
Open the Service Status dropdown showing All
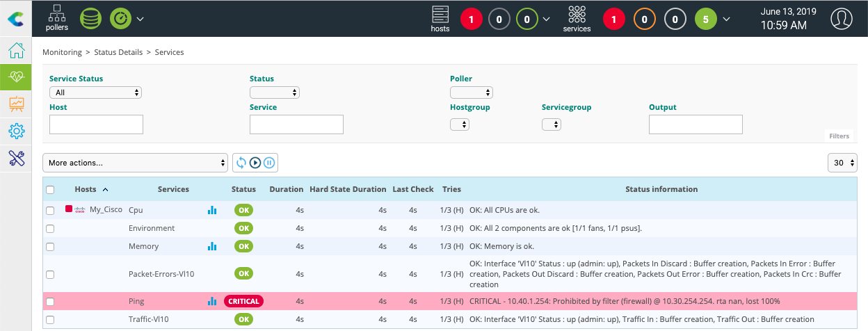coord(96,92)
